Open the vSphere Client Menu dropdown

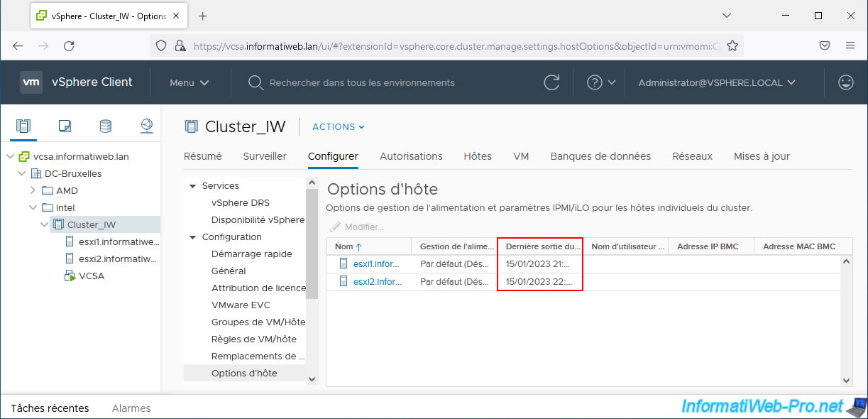(x=189, y=82)
